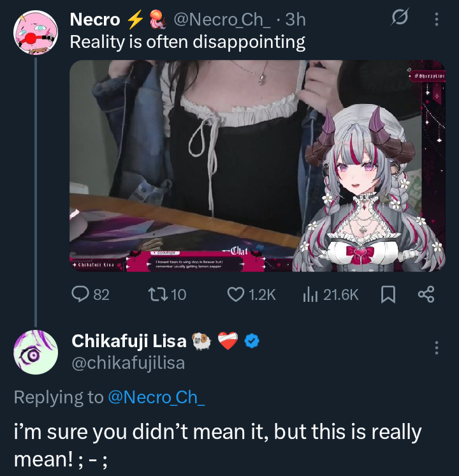Open more options menu on Necro's tweet
This screenshot has width=459, height=476.
tap(437, 19)
